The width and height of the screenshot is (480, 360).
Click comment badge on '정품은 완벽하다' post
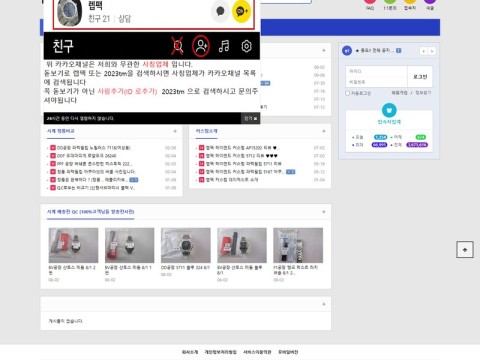pyautogui.click(x=134, y=180)
